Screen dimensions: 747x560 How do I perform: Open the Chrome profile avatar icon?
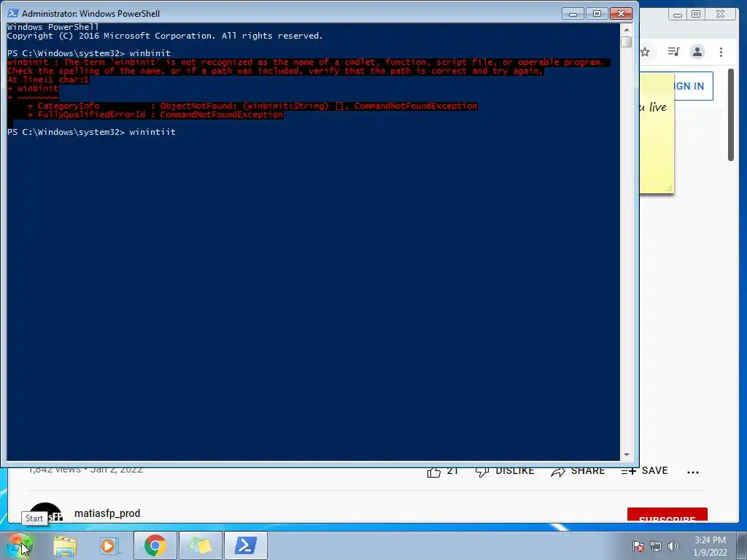[697, 52]
